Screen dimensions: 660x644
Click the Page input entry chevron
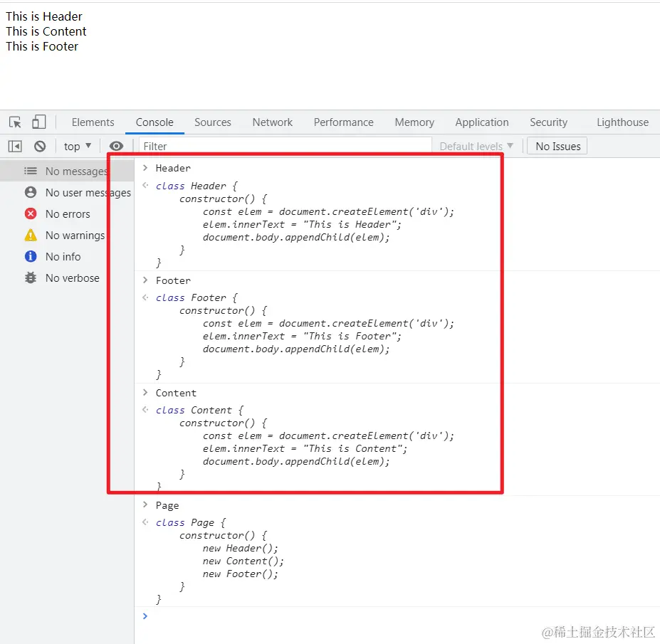145,505
